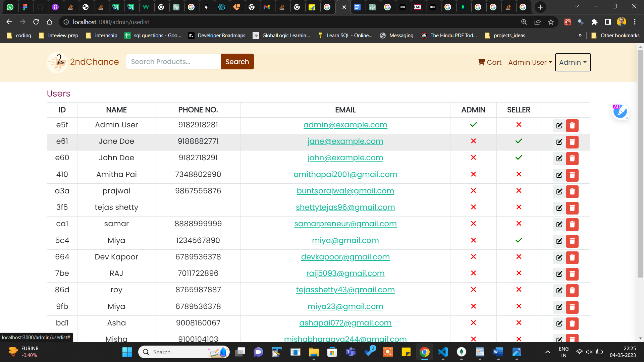Click the floating AI assistant icon

coord(620,112)
